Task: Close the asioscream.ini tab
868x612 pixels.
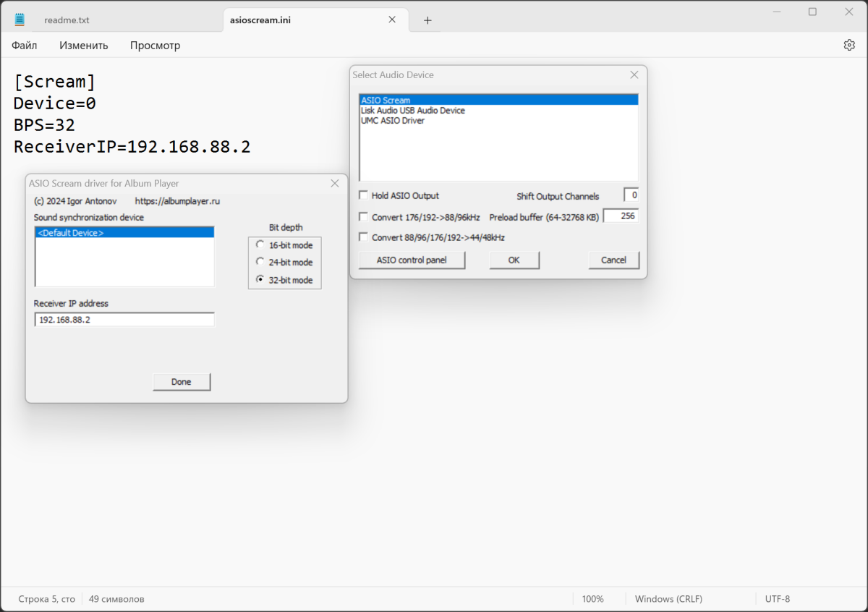Action: click(392, 20)
